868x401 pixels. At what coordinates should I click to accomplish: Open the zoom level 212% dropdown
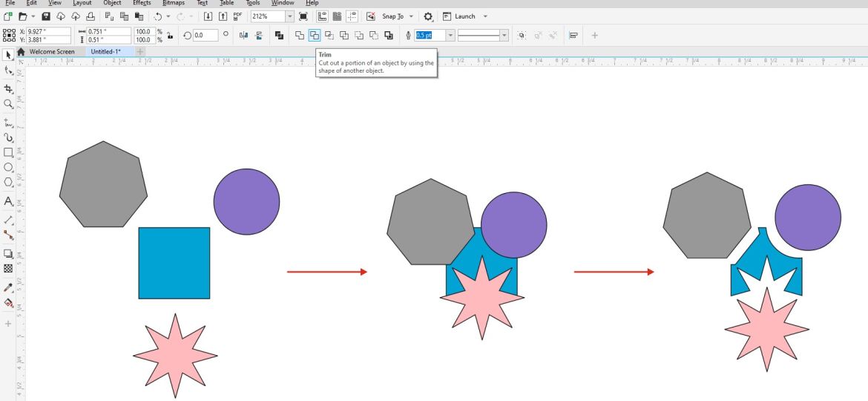(x=289, y=16)
